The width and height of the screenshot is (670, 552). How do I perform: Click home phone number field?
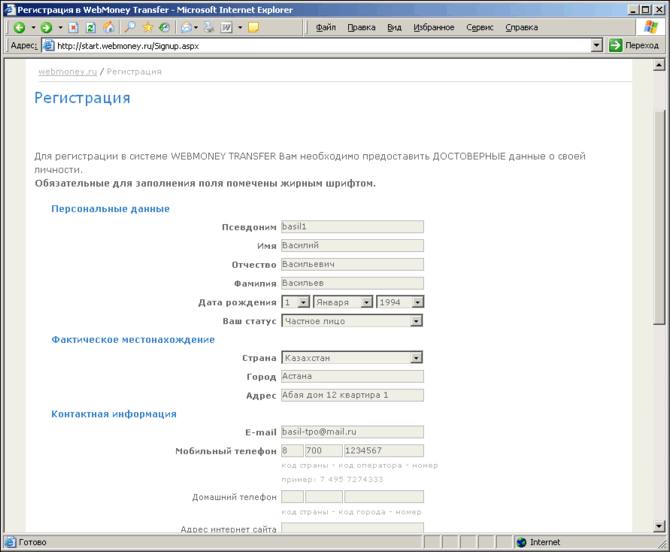click(384, 497)
